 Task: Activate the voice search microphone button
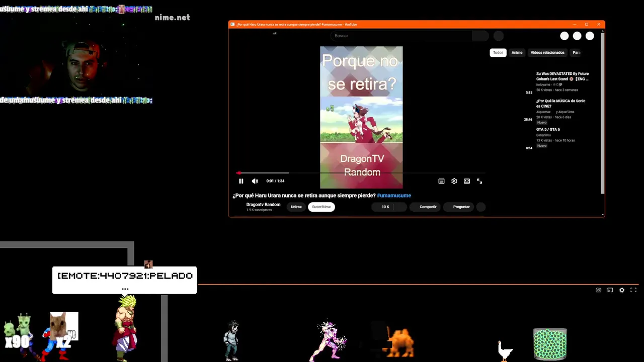(x=498, y=36)
